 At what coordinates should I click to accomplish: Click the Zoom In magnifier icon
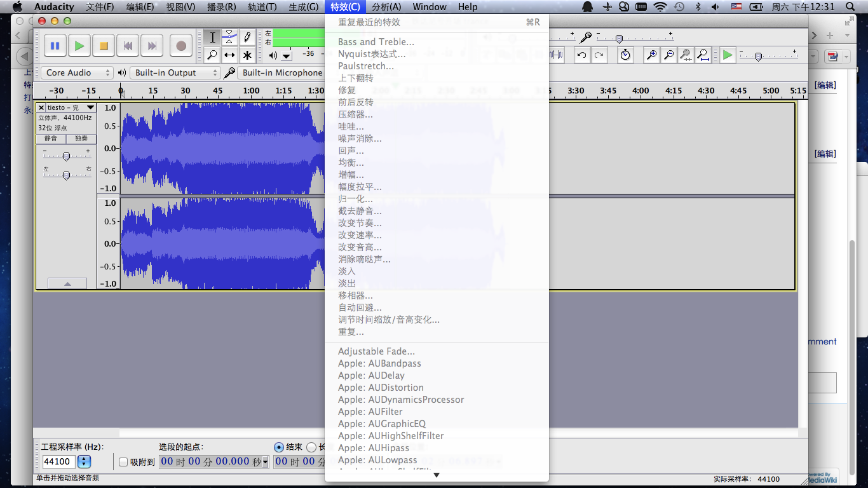[651, 55]
